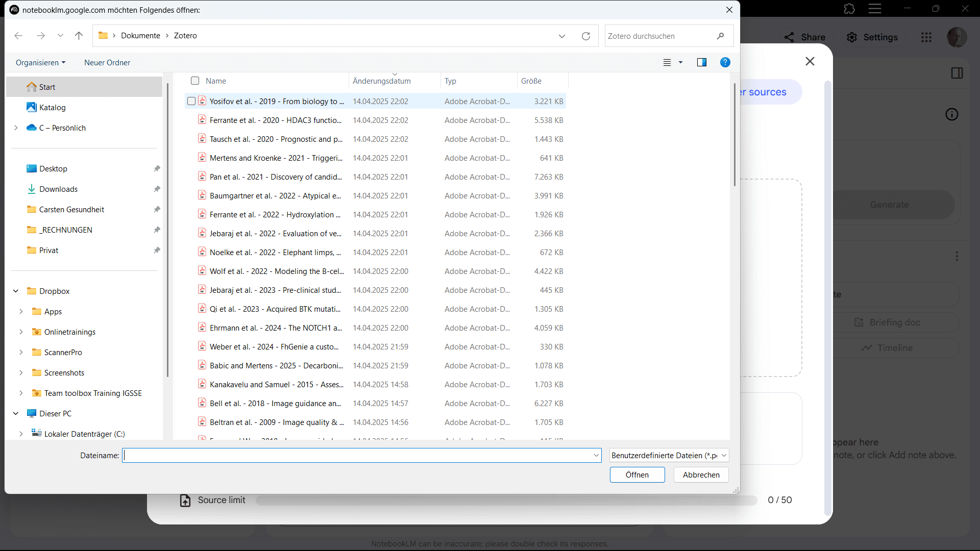This screenshot has width=980, height=551.
Task: Collapse the Dieser PC node
Action: coord(16,414)
